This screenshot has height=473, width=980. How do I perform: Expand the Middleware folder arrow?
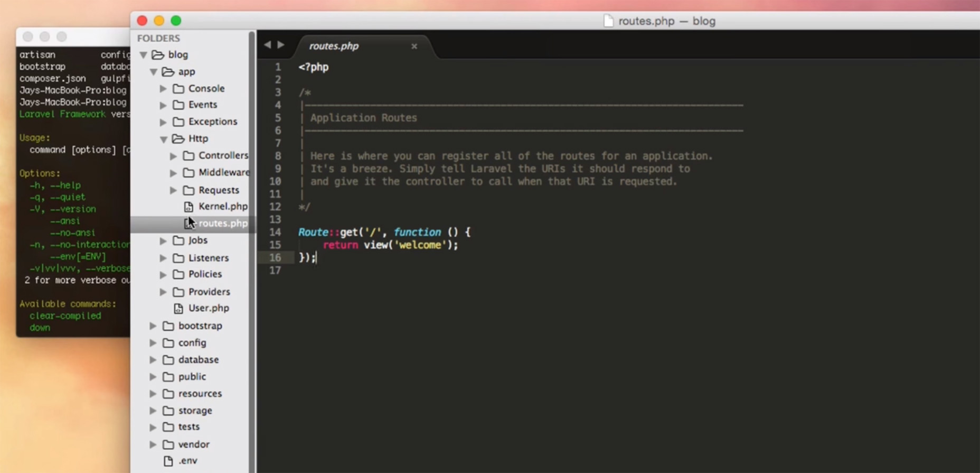[173, 173]
